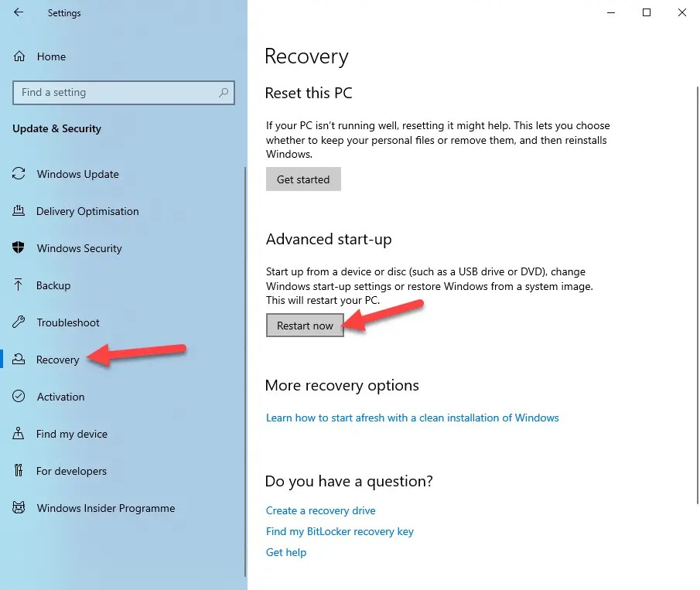Click the back arrow icon in Settings
The width and height of the screenshot is (700, 590).
19,12
